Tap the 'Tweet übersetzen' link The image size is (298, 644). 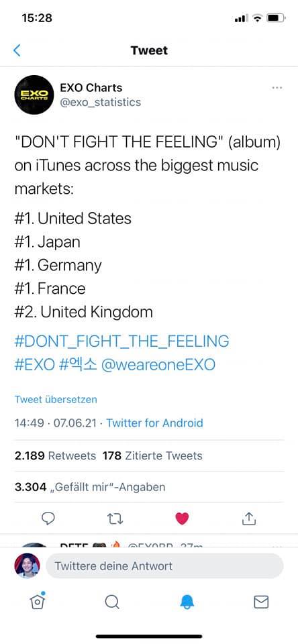coord(56,399)
